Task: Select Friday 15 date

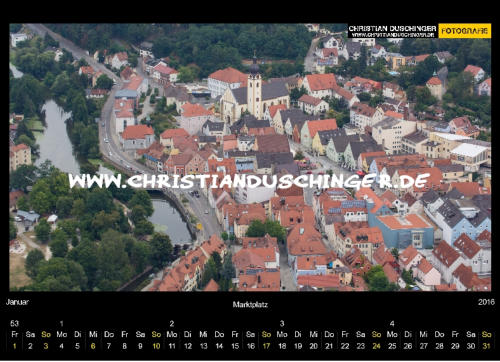Action: coord(235,346)
